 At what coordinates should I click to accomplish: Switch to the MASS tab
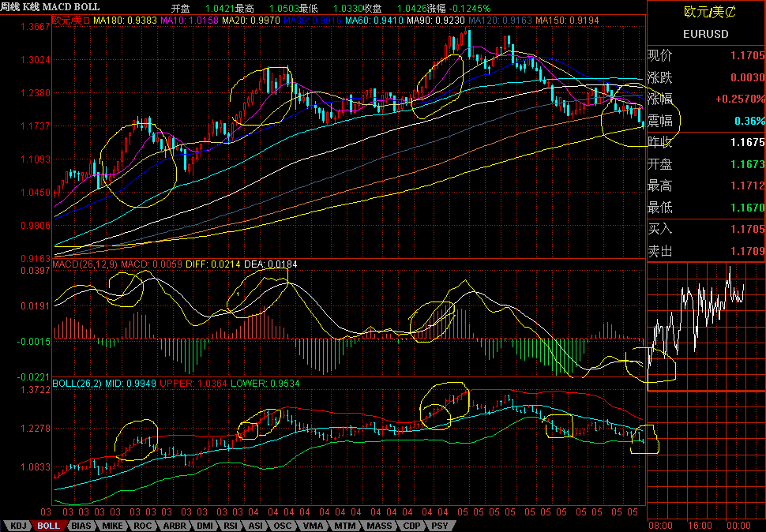point(379,526)
